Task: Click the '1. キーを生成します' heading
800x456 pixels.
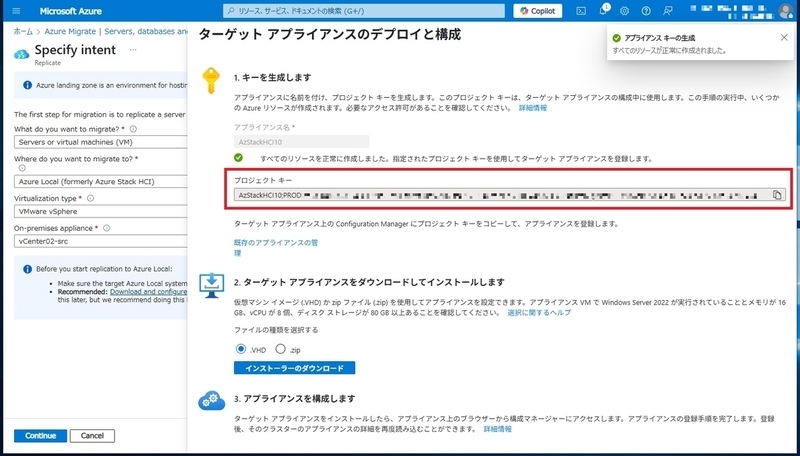Action: (272, 78)
